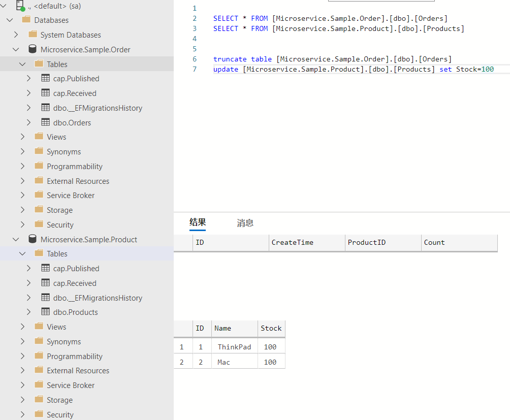Click the dbo.Orders table icon

[x=45, y=122]
